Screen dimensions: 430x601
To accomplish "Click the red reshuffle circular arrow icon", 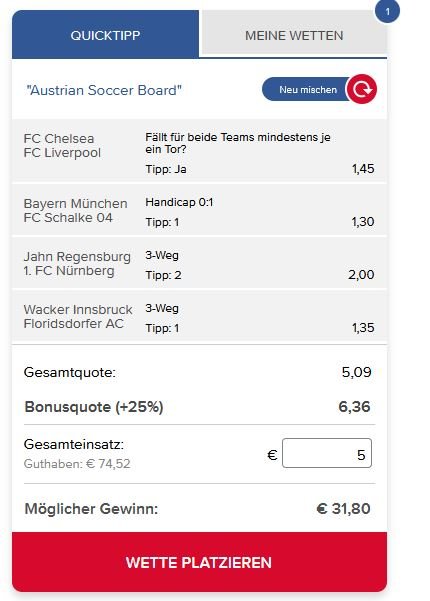I will (x=361, y=89).
